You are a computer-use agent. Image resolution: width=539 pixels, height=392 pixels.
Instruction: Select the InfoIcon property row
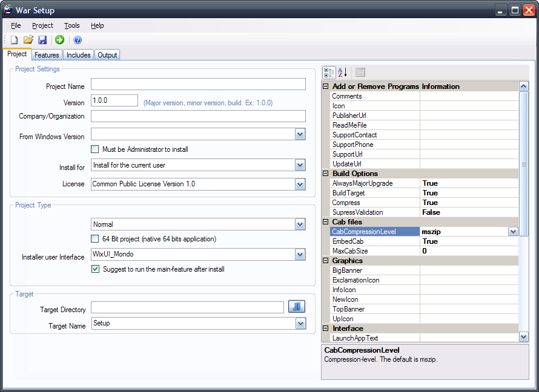pyautogui.click(x=424, y=290)
